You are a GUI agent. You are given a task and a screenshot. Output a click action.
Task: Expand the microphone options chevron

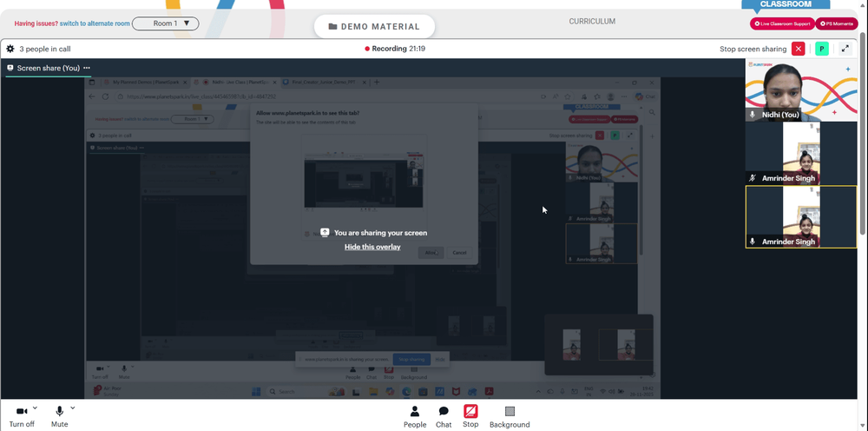(73, 408)
